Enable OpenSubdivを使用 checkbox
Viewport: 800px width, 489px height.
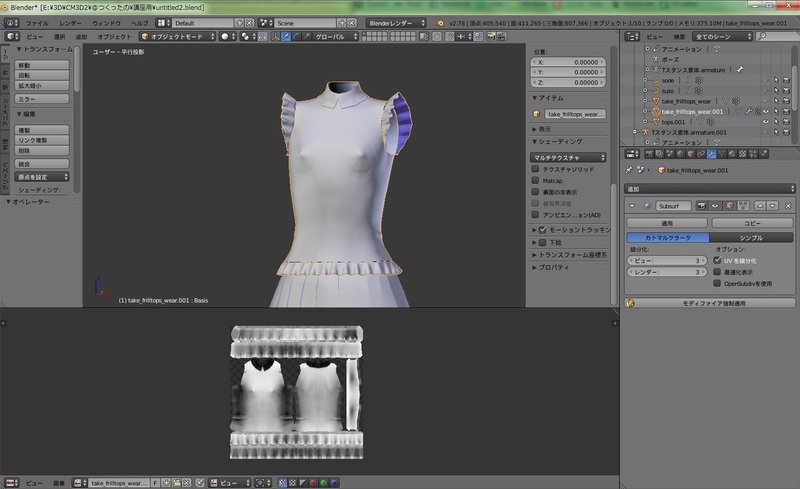(718, 283)
